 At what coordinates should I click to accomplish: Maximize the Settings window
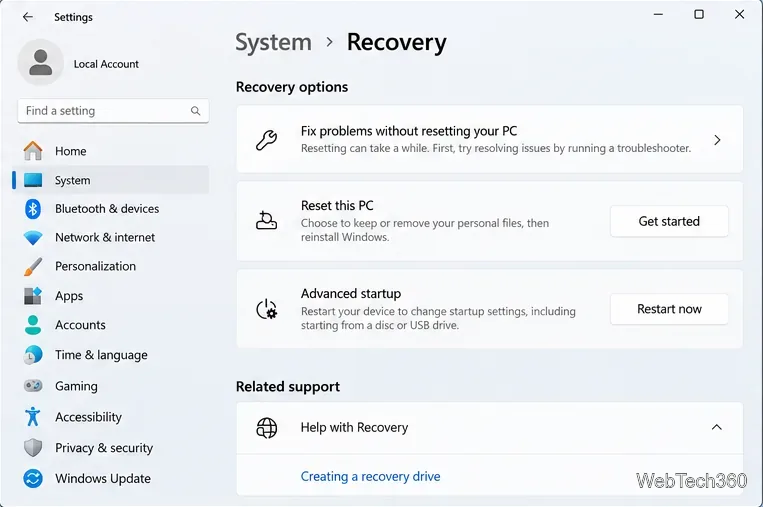coord(699,15)
